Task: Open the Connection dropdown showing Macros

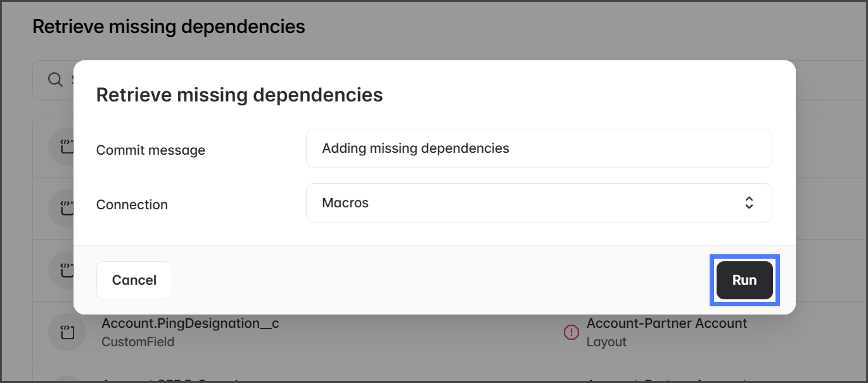Action: coord(539,203)
